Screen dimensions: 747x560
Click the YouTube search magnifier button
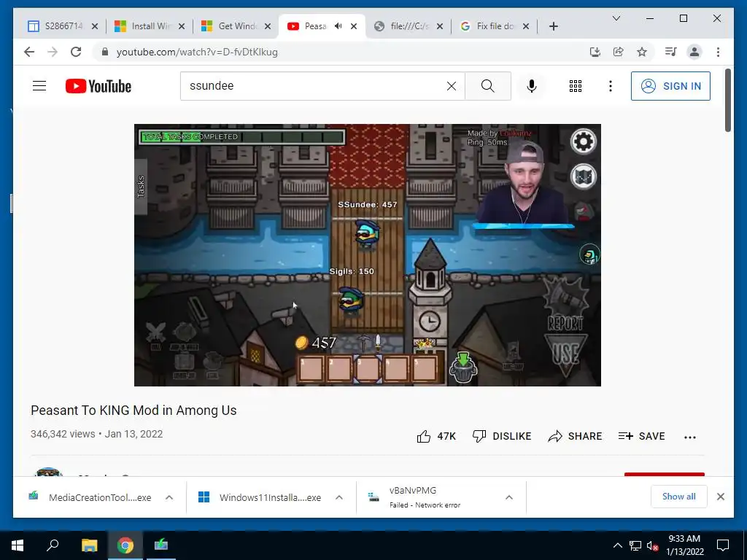[x=488, y=86]
